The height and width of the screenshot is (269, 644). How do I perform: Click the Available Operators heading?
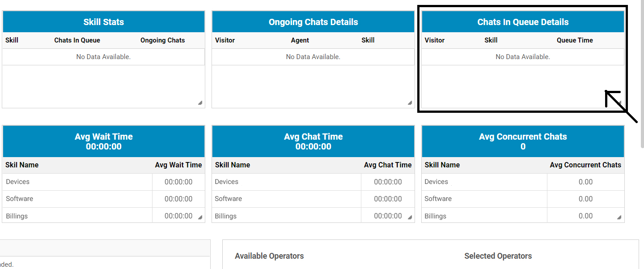click(x=269, y=256)
